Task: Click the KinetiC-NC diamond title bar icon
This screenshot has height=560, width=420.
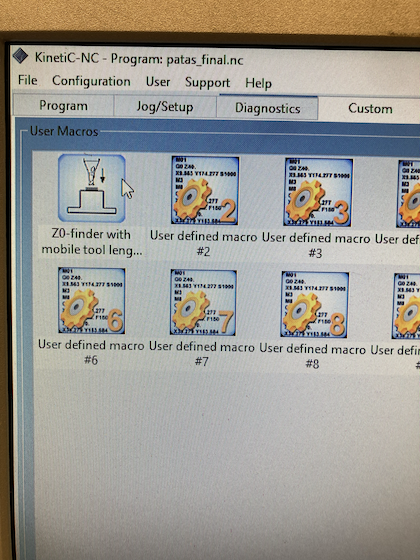Action: (x=20, y=56)
